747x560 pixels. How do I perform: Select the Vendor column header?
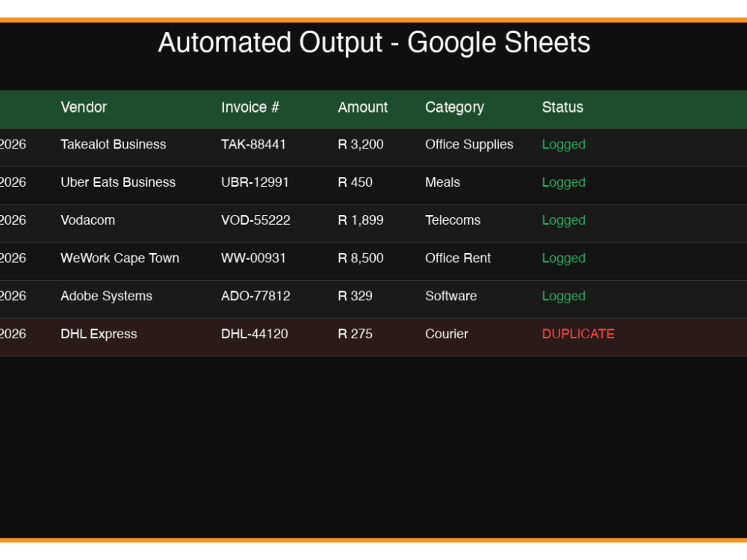pos(84,107)
